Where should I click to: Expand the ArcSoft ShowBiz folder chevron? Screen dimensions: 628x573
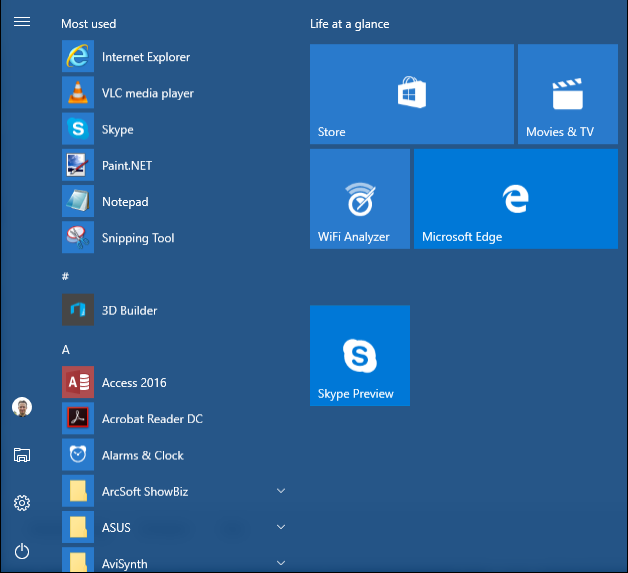(281, 491)
